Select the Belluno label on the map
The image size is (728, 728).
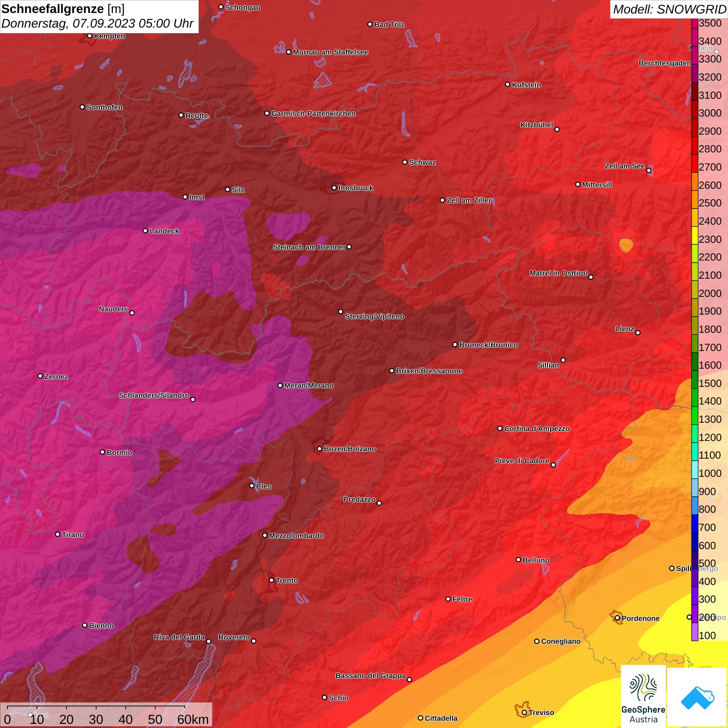coord(536,560)
